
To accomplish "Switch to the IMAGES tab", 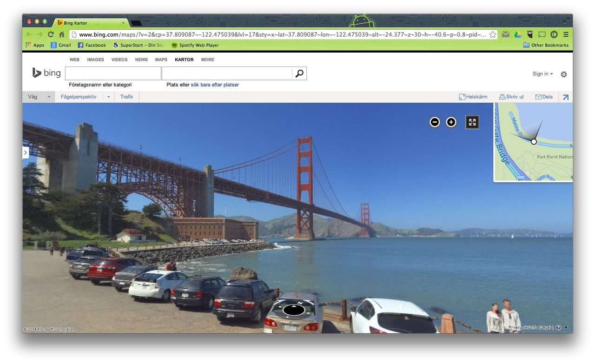I will pos(95,60).
